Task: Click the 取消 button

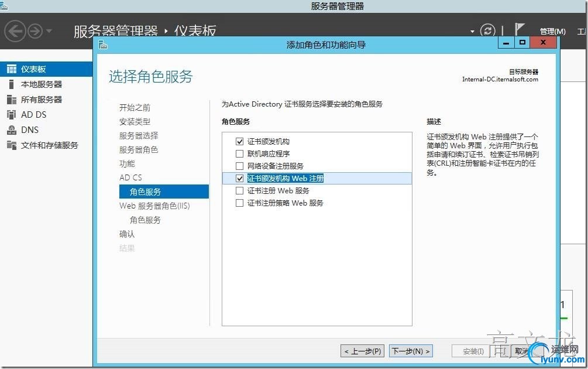Action: pyautogui.click(x=522, y=351)
